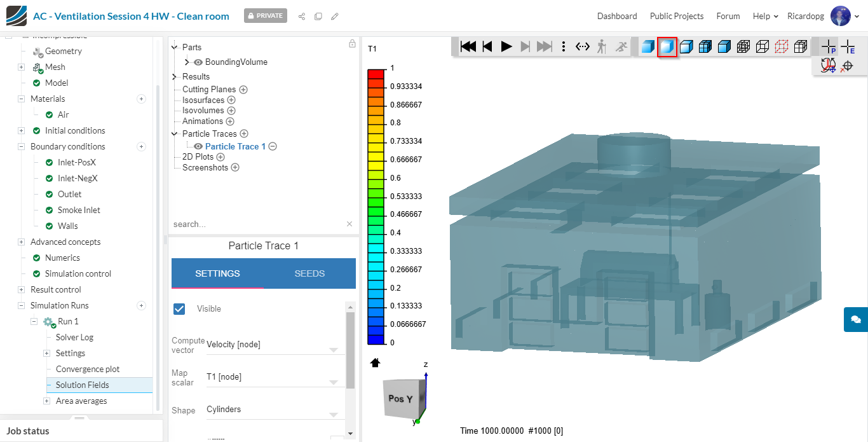This screenshot has width=868, height=442.
Task: Open the Forum link
Action: click(x=728, y=16)
